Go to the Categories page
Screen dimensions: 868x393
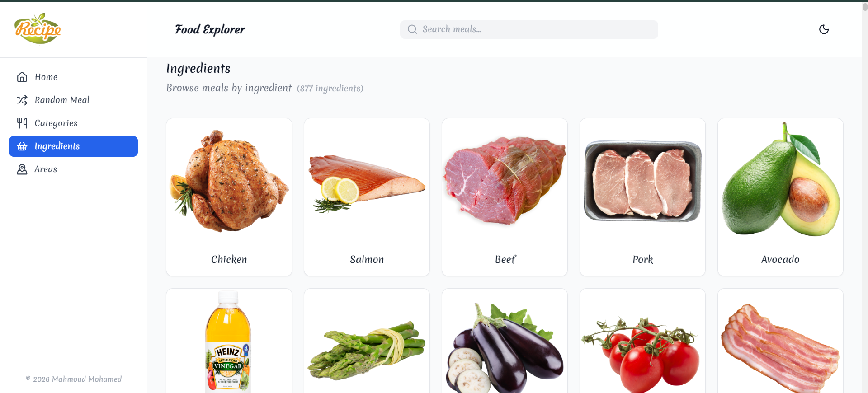pos(73,123)
